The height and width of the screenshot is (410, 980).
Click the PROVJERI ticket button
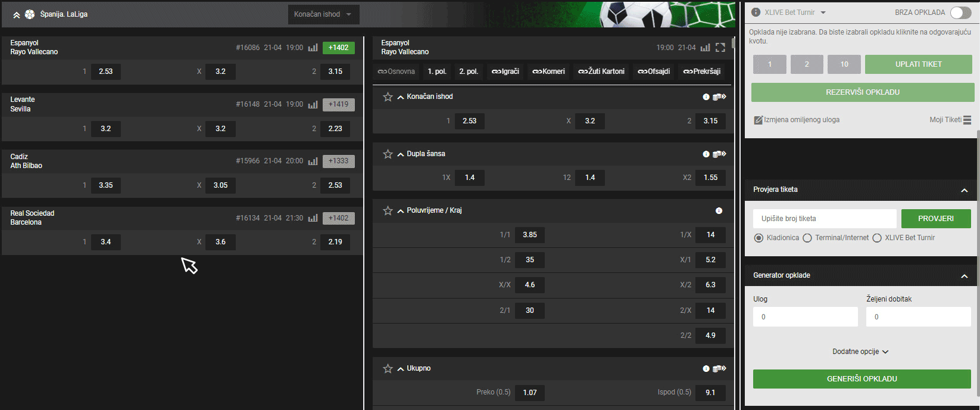tap(936, 219)
